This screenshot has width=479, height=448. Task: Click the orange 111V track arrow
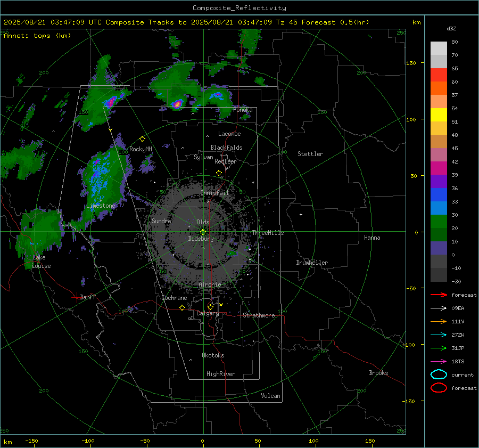click(x=439, y=321)
